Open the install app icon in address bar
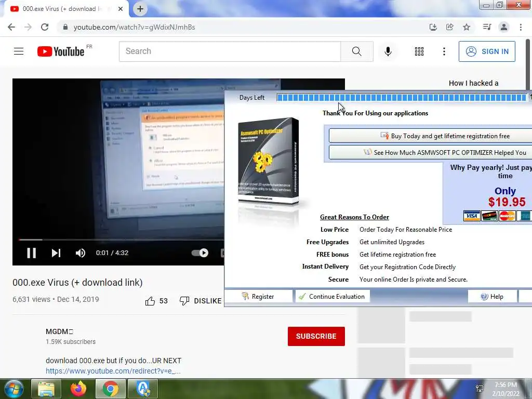Image resolution: width=532 pixels, height=399 pixels. point(433,27)
